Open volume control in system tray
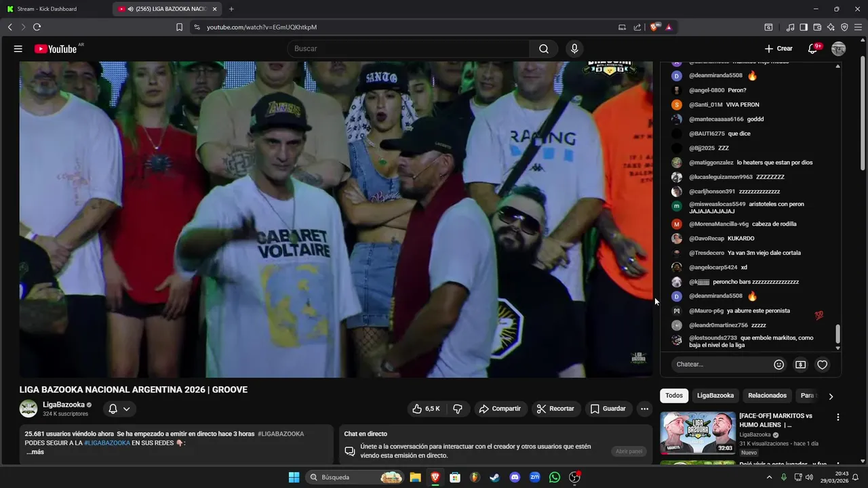 810,477
